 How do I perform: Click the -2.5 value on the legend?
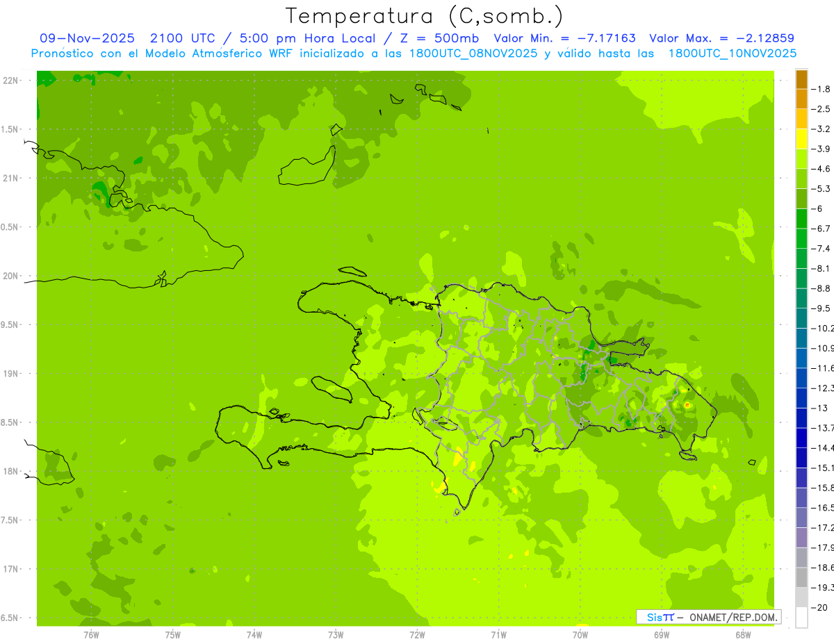coord(821,109)
